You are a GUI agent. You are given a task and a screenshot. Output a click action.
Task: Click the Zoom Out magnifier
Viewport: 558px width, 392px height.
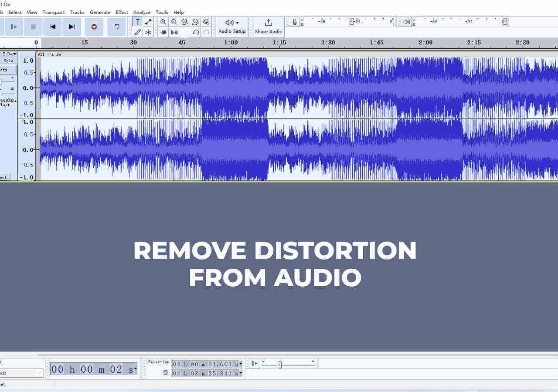coord(174,22)
